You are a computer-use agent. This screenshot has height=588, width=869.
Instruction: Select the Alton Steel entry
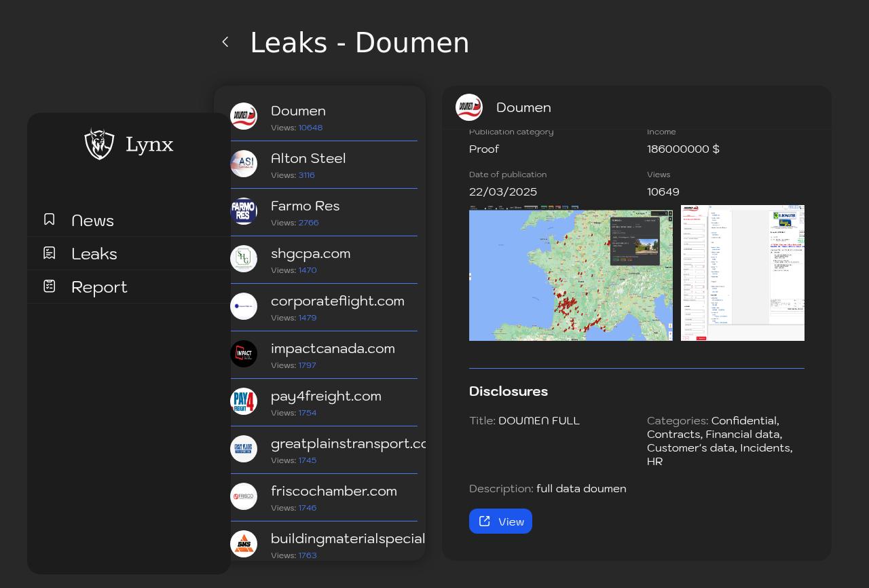click(308, 158)
